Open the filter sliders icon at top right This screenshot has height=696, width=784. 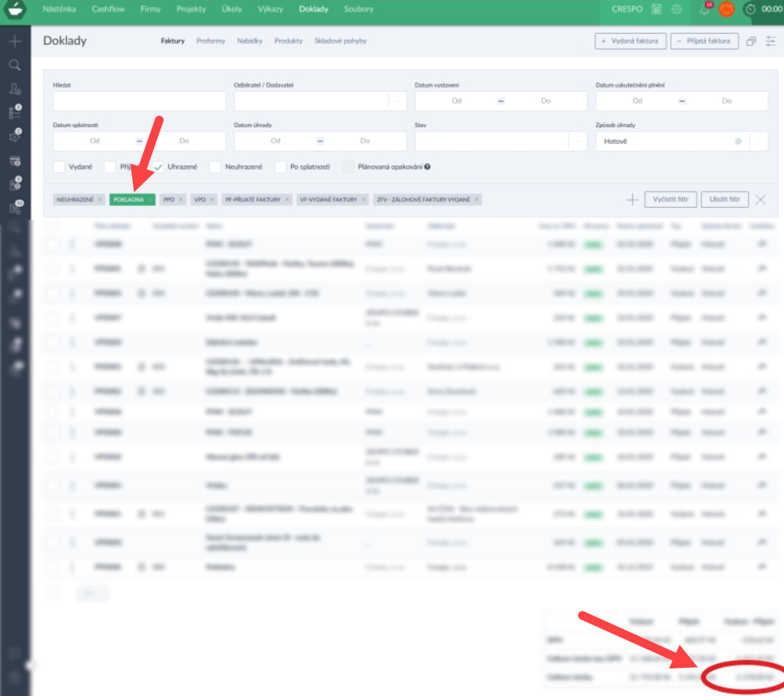point(770,41)
